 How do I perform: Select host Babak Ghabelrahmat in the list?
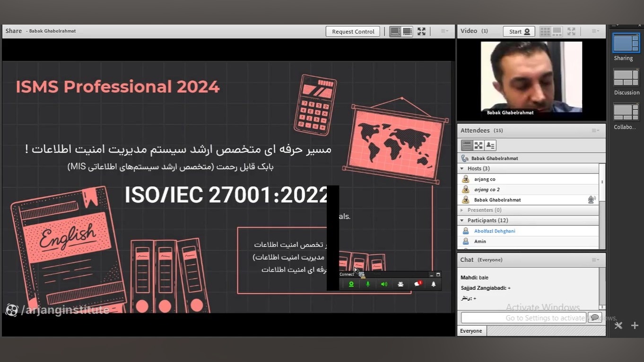click(x=528, y=200)
